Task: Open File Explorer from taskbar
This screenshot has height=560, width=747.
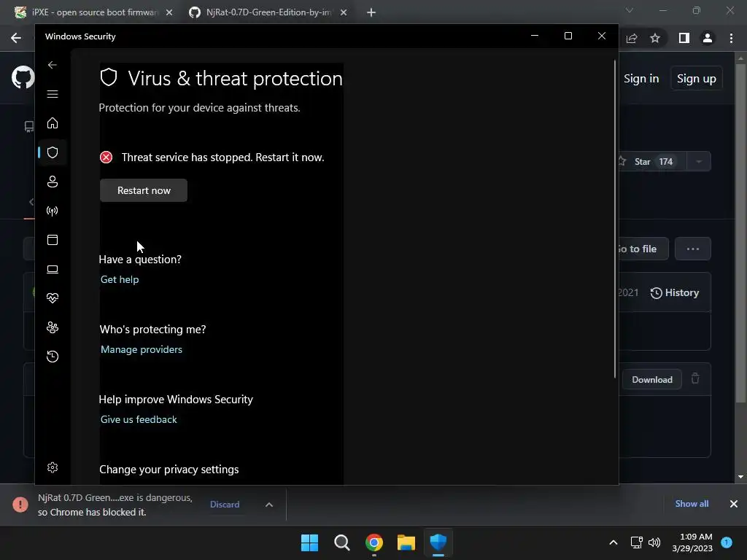Action: [406, 542]
